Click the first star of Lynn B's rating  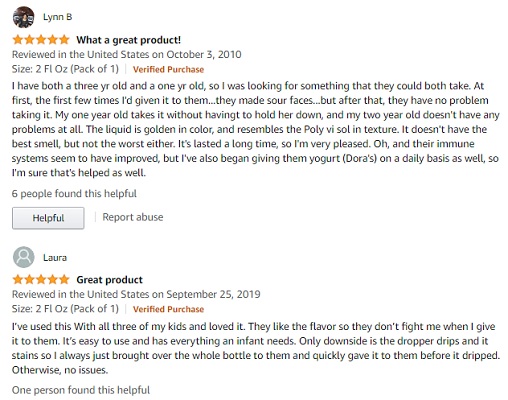click(x=18, y=40)
